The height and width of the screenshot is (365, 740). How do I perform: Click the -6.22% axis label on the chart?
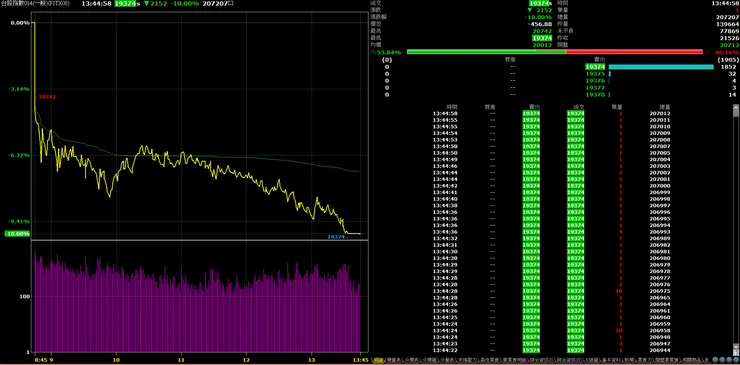pyautogui.click(x=19, y=155)
